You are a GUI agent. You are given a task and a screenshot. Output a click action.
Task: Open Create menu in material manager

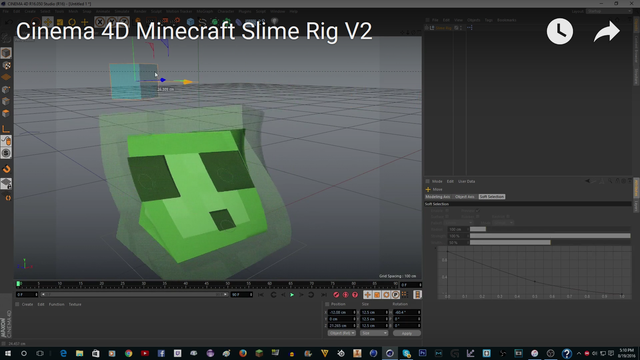pos(27,304)
